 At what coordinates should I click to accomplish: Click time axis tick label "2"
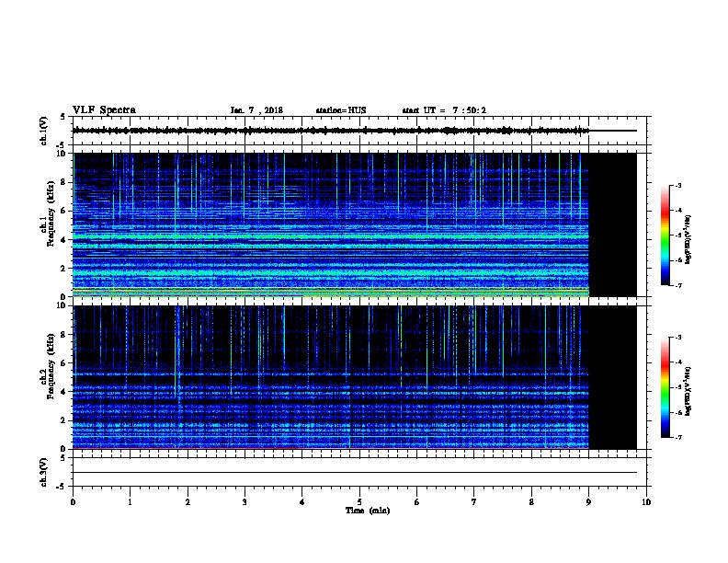tap(188, 502)
